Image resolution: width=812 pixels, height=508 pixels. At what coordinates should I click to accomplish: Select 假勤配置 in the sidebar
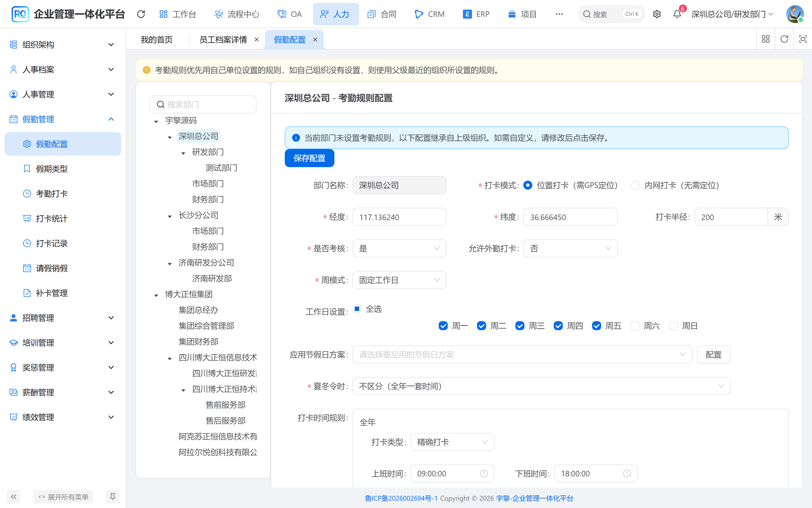pos(63,144)
